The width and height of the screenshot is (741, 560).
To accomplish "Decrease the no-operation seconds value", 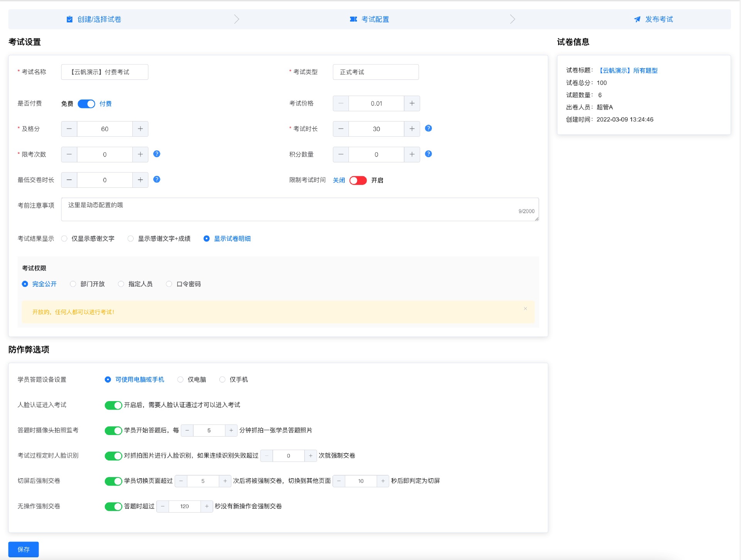I will tap(162, 506).
